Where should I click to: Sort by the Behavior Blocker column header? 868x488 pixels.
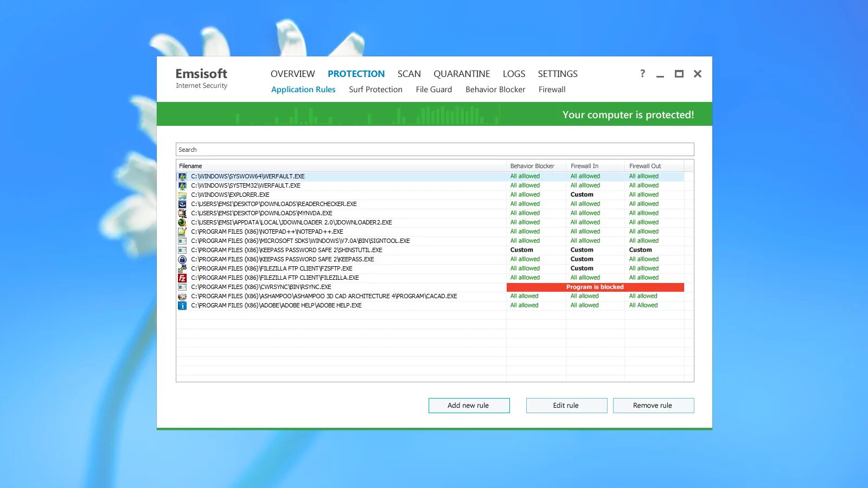click(536, 166)
